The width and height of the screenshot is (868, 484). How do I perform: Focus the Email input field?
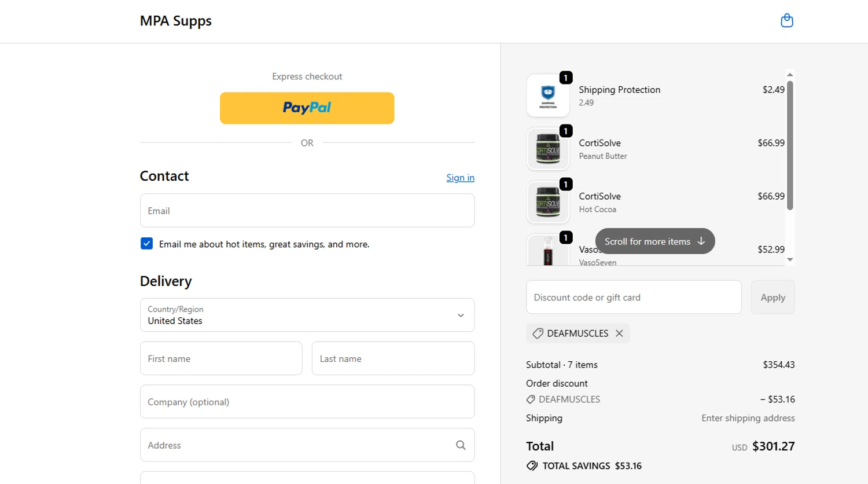(x=307, y=211)
